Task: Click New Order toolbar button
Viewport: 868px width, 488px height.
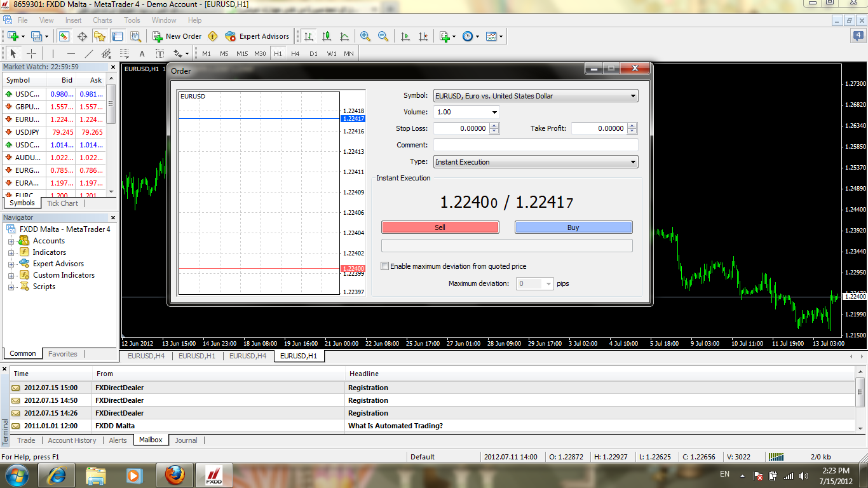Action: [177, 36]
